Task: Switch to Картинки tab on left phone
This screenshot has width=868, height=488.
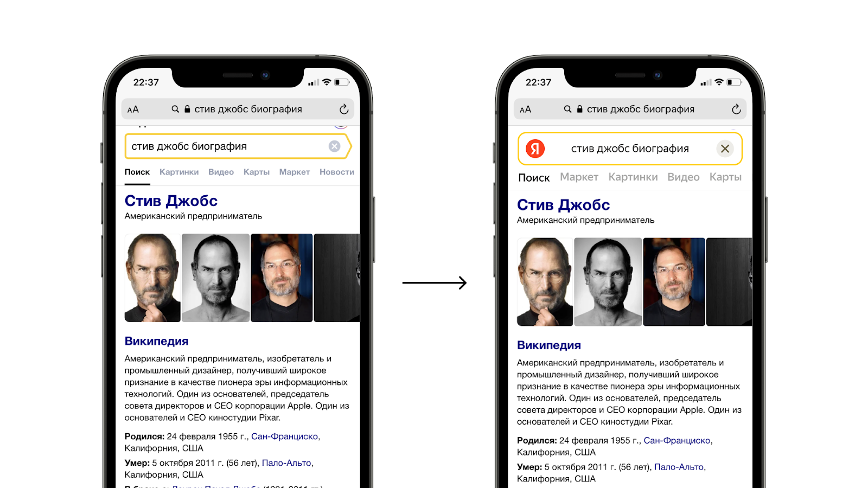Action: [179, 172]
